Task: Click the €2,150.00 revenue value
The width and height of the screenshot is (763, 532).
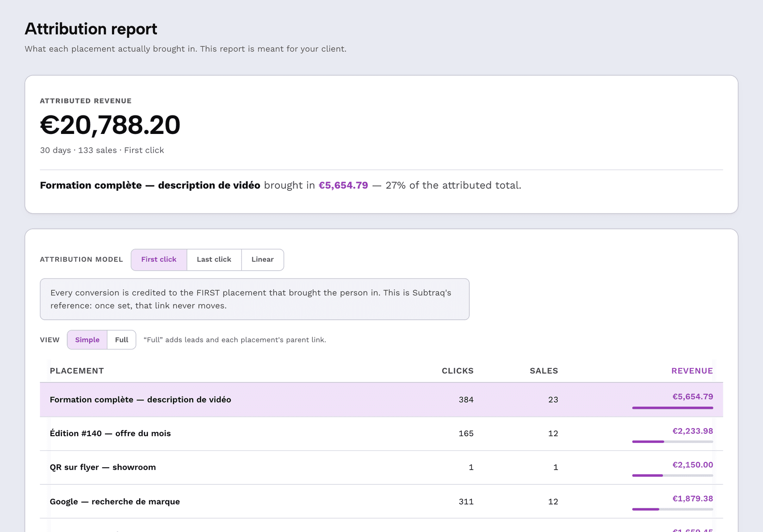Action: pyautogui.click(x=692, y=465)
